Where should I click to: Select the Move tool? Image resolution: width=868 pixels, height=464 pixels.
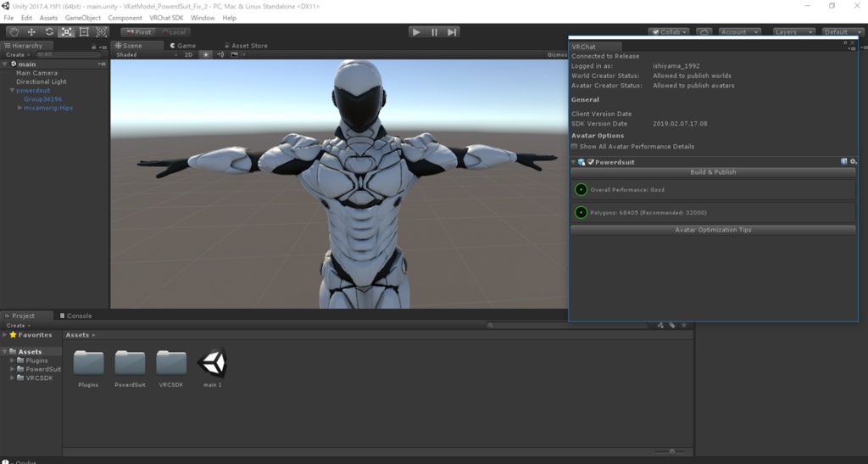[31, 32]
